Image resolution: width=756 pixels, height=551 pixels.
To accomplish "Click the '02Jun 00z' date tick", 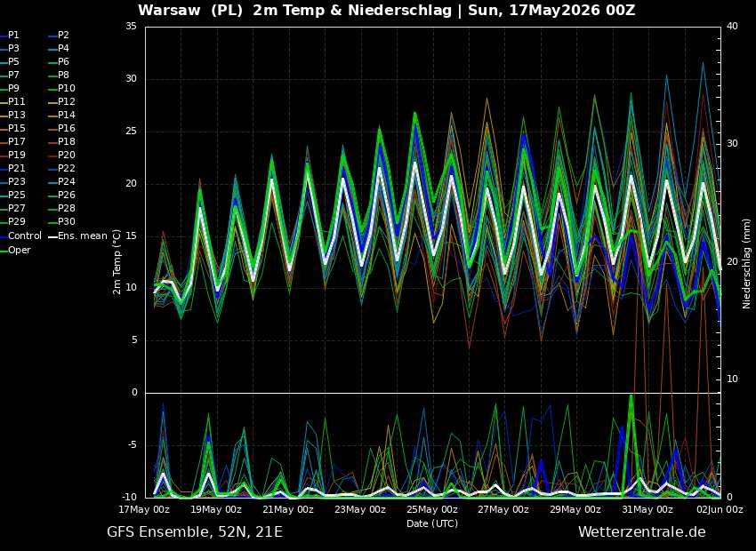I will pos(720,509).
